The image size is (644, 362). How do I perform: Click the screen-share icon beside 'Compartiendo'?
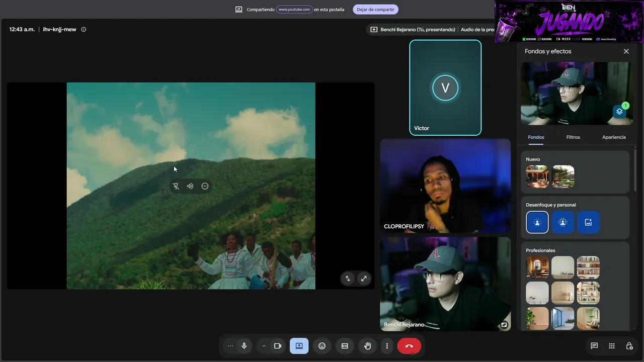(x=239, y=10)
